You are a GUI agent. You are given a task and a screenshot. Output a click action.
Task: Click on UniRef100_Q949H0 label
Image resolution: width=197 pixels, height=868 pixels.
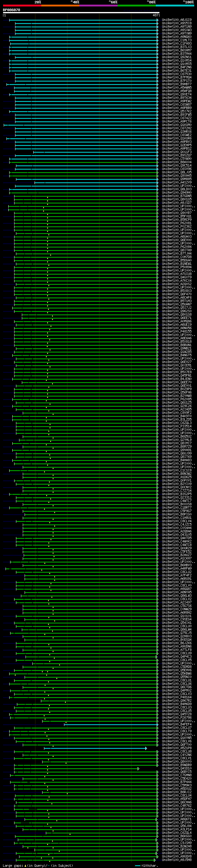pyautogui.click(x=177, y=192)
